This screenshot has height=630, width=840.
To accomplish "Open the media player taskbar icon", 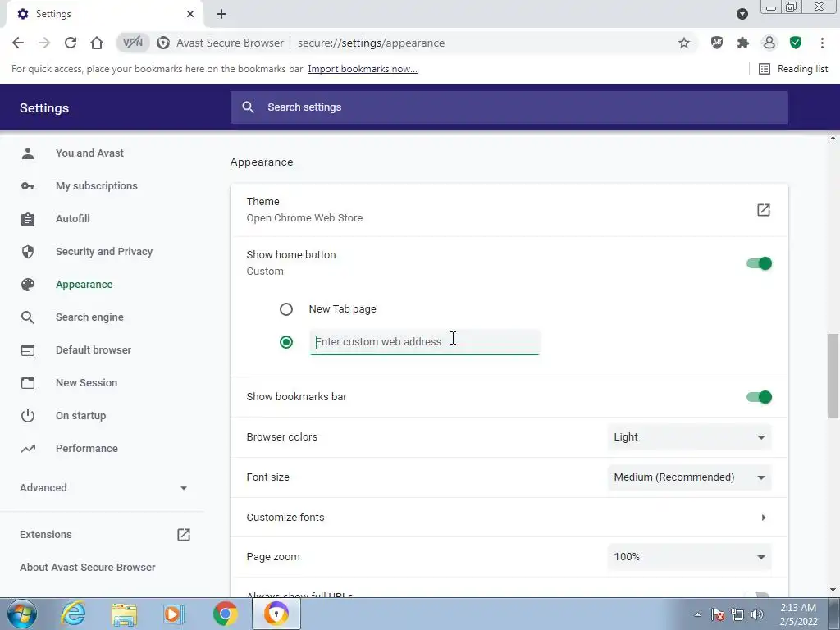I will click(174, 614).
